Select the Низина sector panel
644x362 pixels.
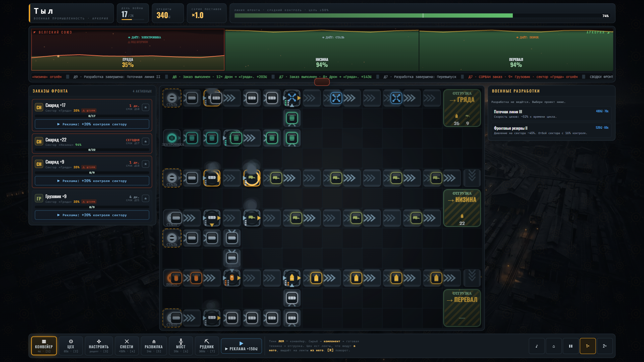click(x=322, y=50)
